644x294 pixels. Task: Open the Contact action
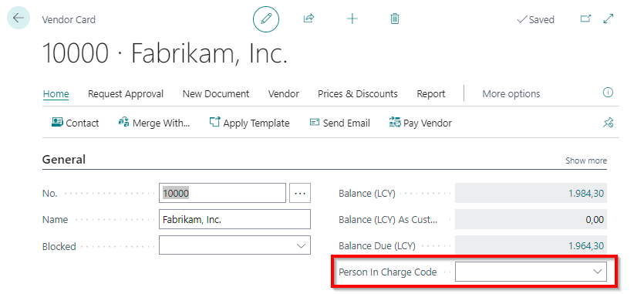coord(75,123)
